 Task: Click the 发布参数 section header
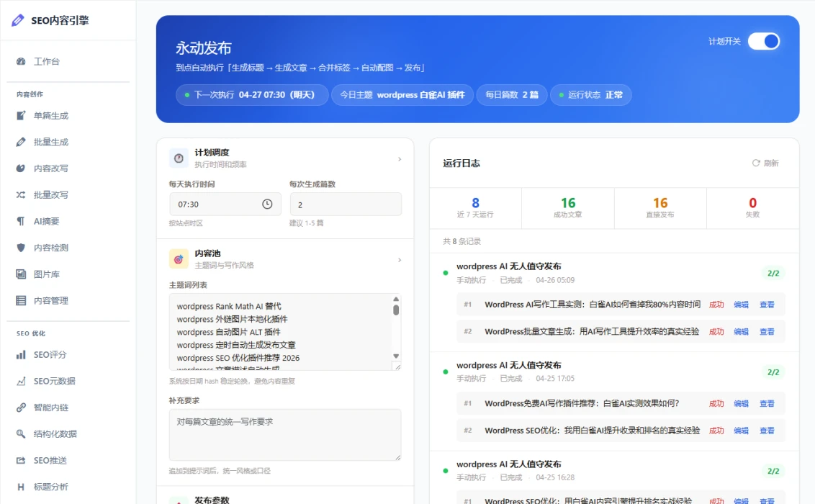click(x=212, y=500)
